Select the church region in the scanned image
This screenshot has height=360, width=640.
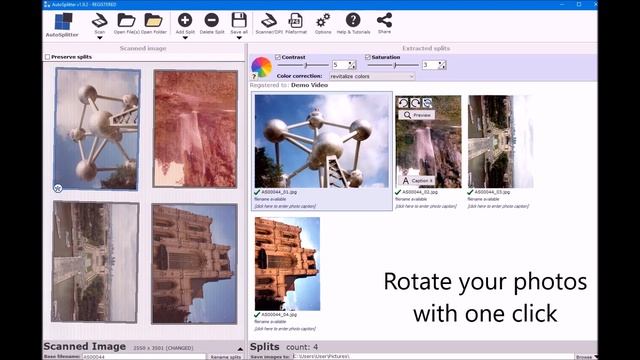pyautogui.click(x=194, y=264)
